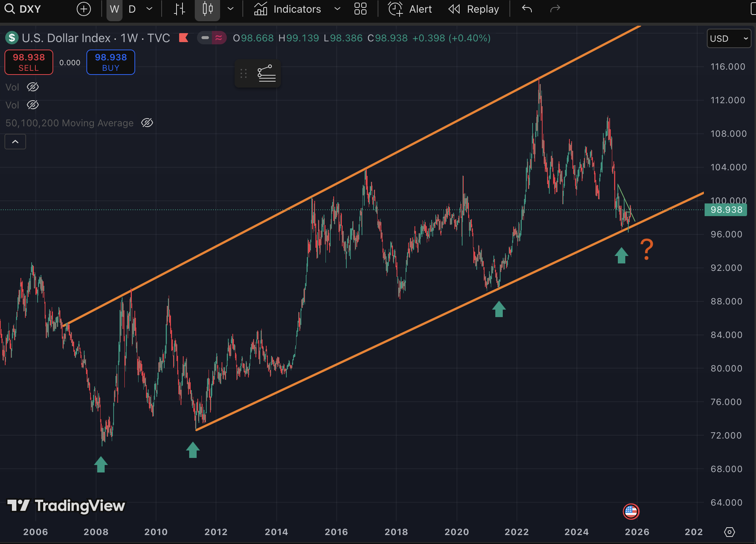Click the red flag symbol marker
The image size is (756, 544).
tap(184, 38)
